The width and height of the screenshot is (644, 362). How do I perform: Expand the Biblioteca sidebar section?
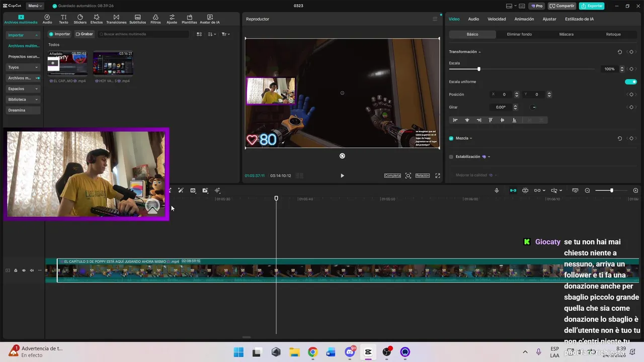point(23,100)
